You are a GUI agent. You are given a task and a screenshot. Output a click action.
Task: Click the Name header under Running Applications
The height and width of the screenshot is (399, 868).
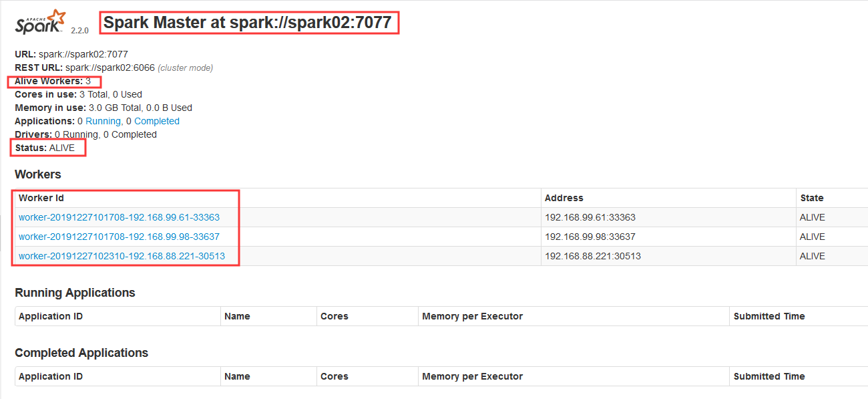click(x=239, y=315)
